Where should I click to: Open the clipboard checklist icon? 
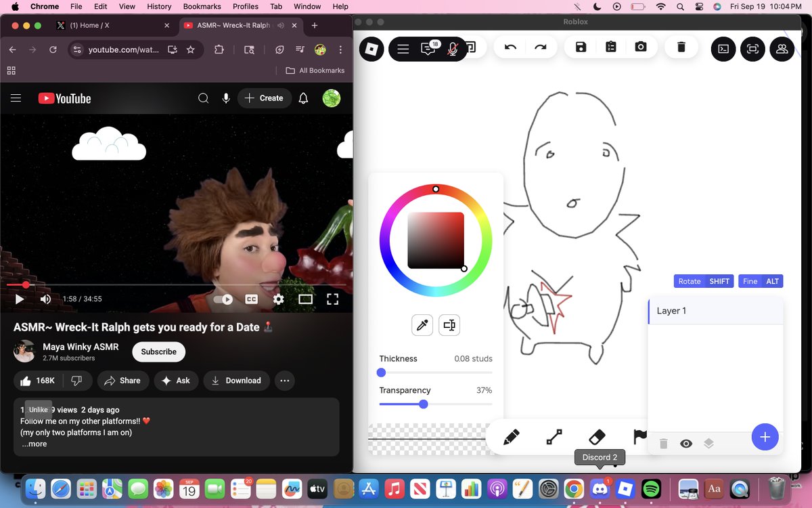click(611, 47)
